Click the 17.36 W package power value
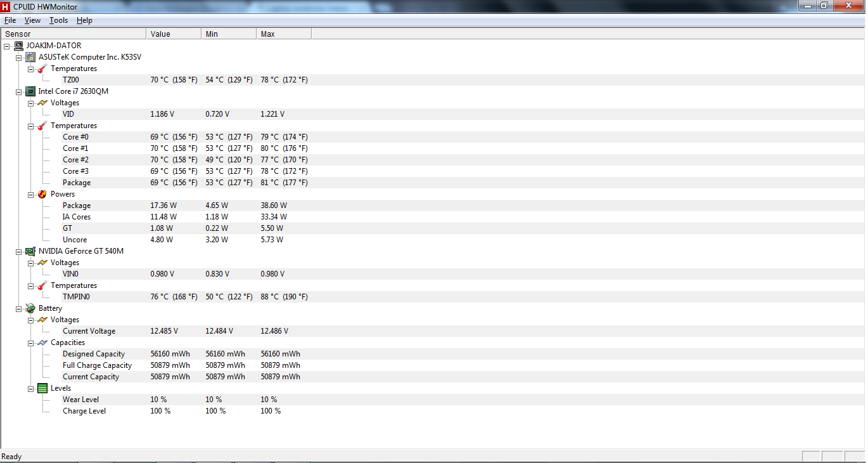 [x=163, y=205]
